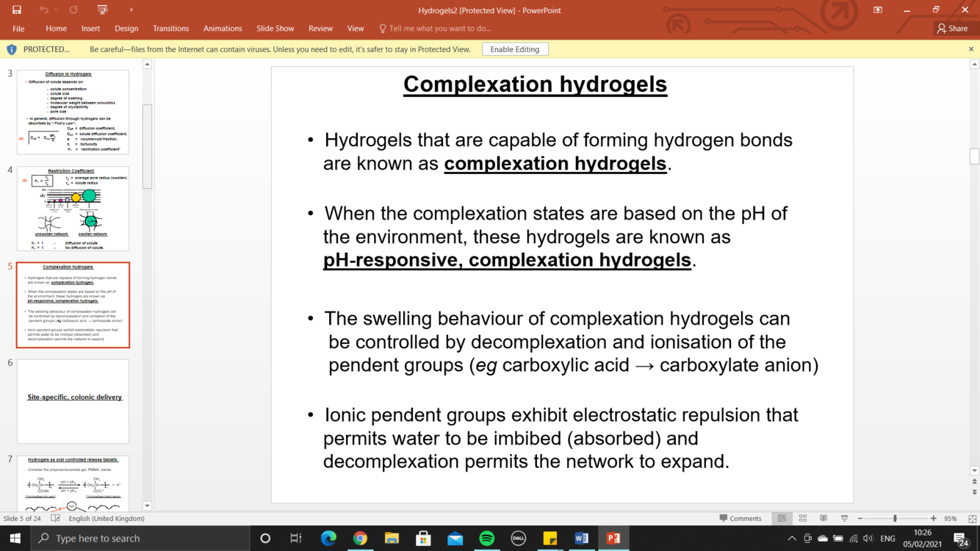Click the Protected View shield icon
The height and width of the screenshot is (551, 980).
11,49
